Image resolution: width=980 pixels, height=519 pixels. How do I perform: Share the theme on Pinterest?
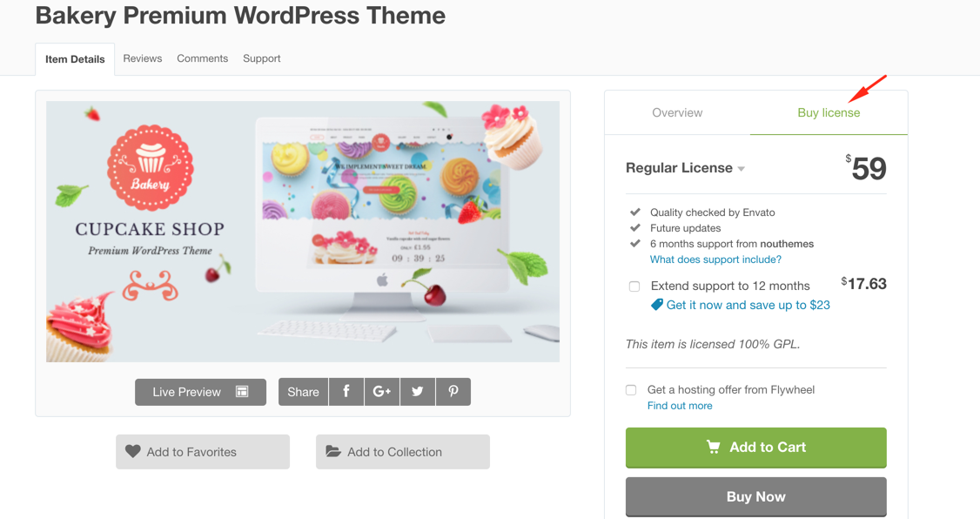coord(453,392)
